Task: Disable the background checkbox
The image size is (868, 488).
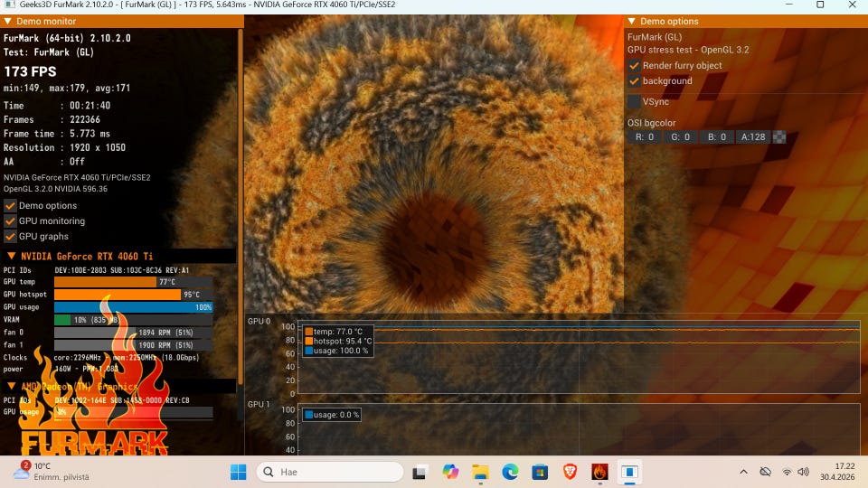Action: click(x=634, y=80)
